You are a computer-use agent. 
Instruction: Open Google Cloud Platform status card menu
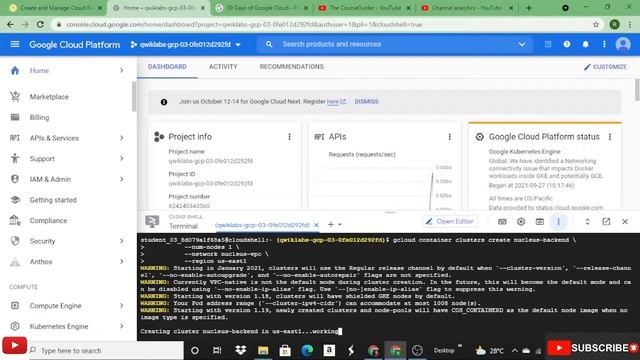click(610, 137)
